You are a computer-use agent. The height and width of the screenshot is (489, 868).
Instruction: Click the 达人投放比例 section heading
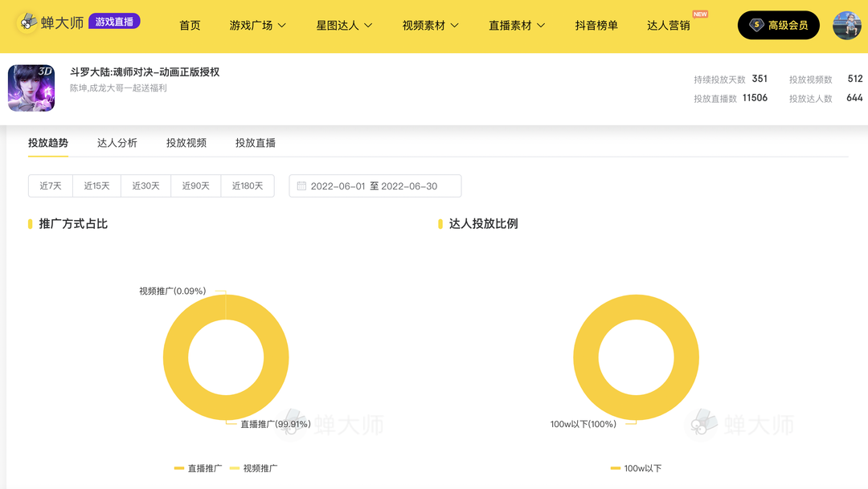tap(483, 223)
